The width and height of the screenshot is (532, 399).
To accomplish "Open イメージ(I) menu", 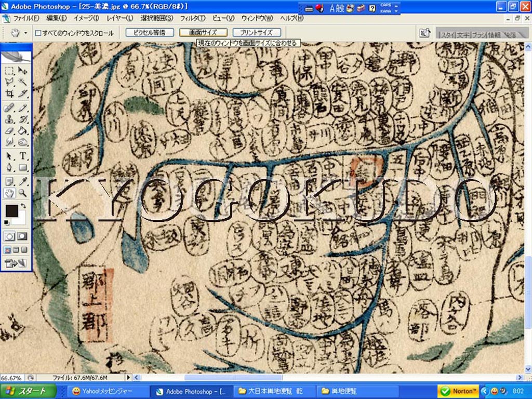I will [x=86, y=18].
